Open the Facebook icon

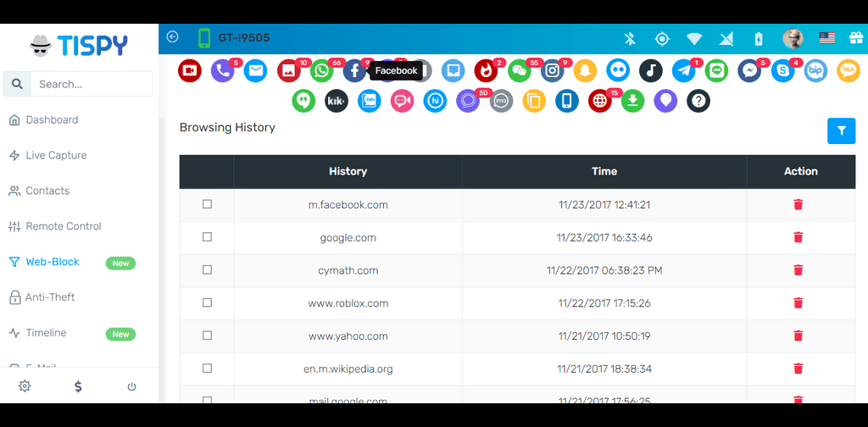(354, 71)
